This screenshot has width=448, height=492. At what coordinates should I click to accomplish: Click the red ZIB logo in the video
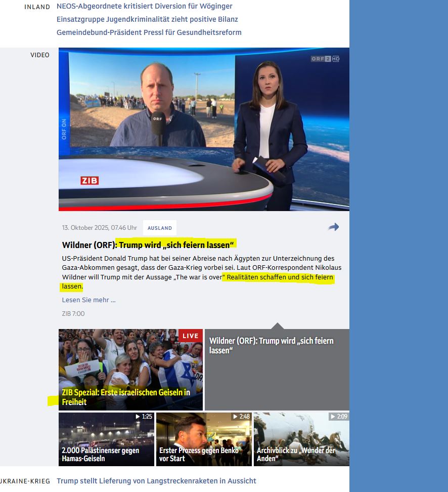(89, 181)
